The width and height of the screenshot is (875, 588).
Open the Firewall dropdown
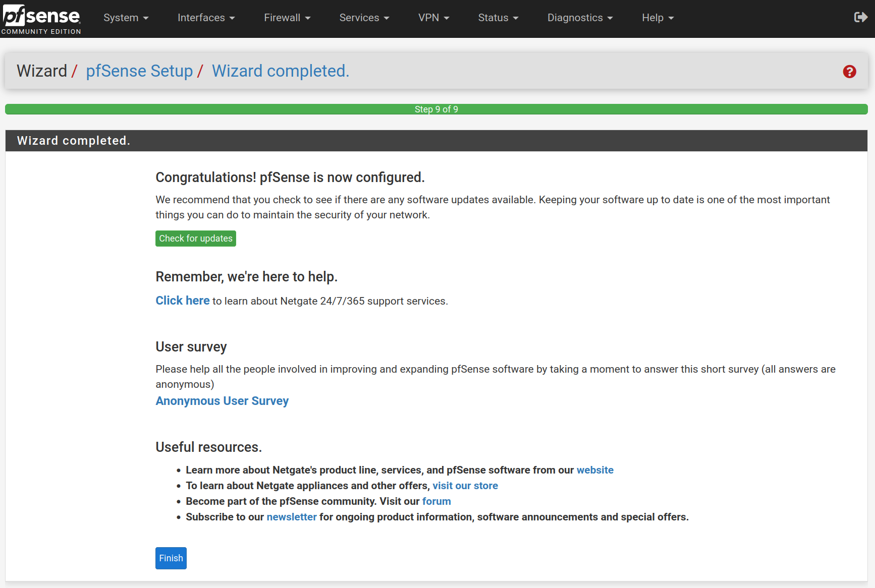point(287,18)
